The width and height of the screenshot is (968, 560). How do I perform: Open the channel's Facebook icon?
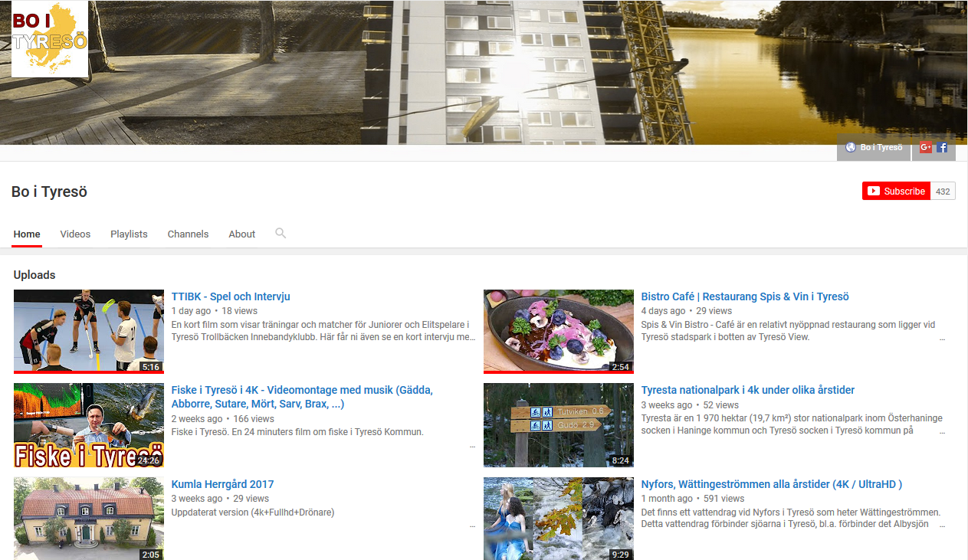point(942,146)
